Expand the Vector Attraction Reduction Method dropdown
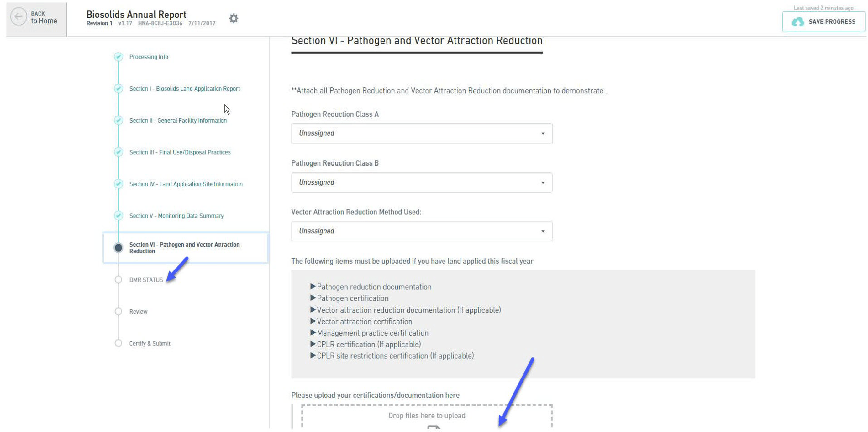Viewport: 868px width, 432px height. [421, 231]
